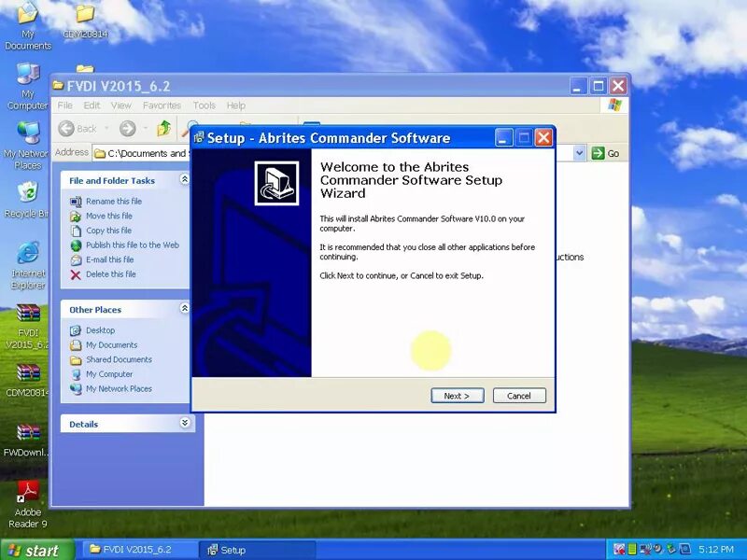Click 'E-mail this file' task link
This screenshot has height=560, width=747.
(109, 259)
